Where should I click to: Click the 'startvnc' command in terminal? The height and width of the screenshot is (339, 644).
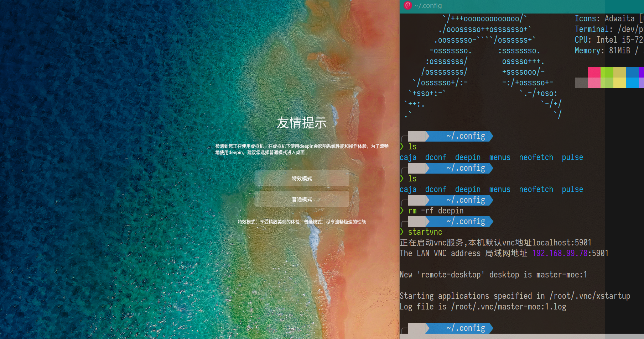[x=425, y=232]
